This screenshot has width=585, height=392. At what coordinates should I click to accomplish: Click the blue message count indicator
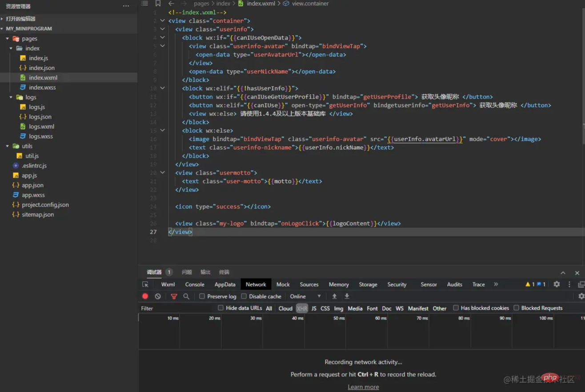point(541,284)
